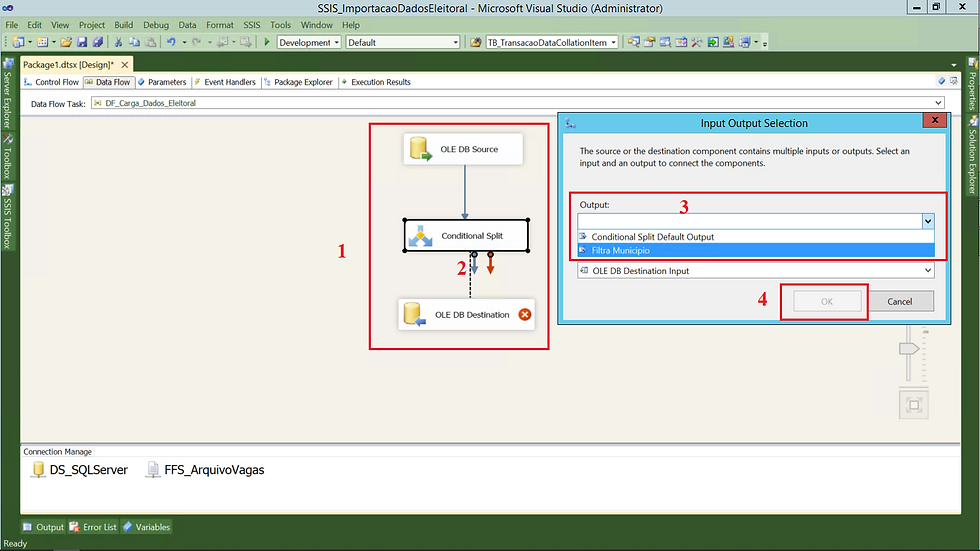Viewport: 980px width, 551px height.
Task: Click the tools wrench-and-hammer toolbar icon
Action: tap(697, 42)
